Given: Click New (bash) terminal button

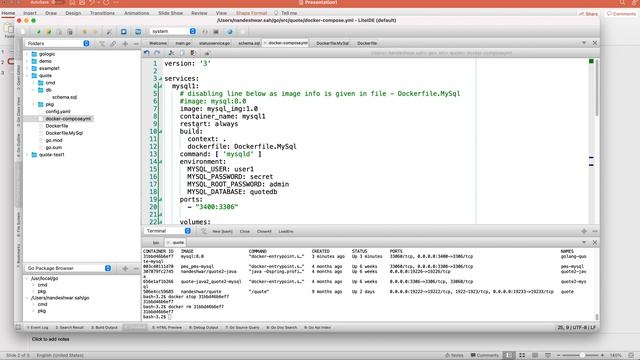Looking at the screenshot, I should click(x=222, y=231).
